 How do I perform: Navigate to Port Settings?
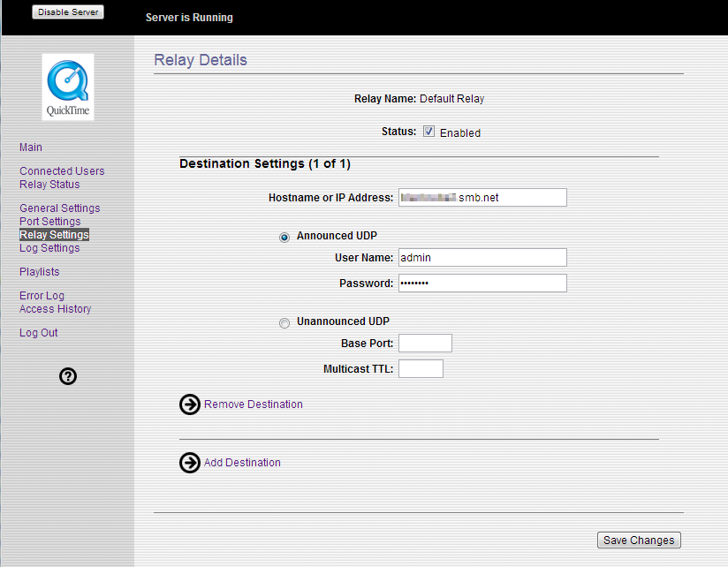pyautogui.click(x=49, y=222)
